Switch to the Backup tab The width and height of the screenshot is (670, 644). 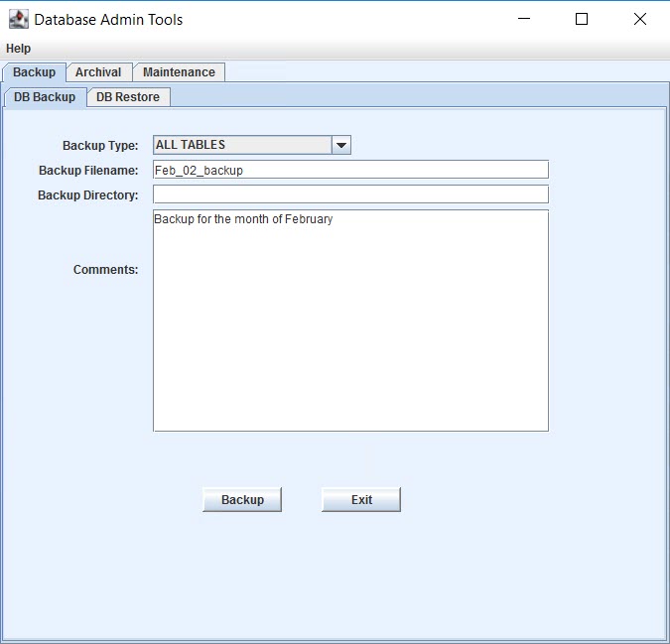[x=34, y=72]
